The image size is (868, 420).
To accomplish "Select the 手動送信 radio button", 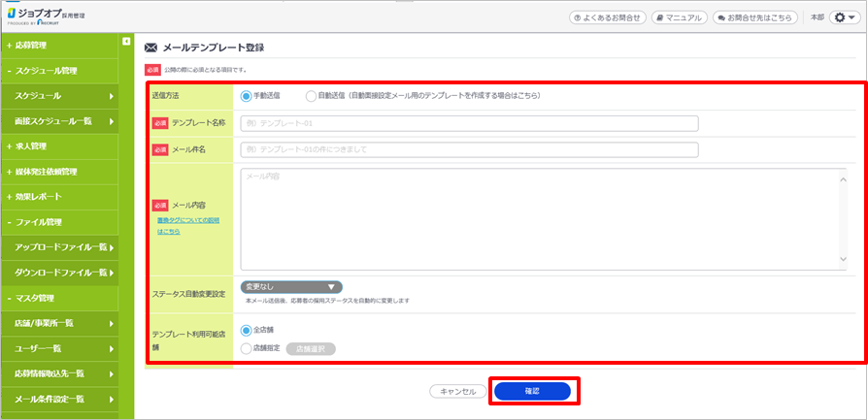I will (x=246, y=96).
